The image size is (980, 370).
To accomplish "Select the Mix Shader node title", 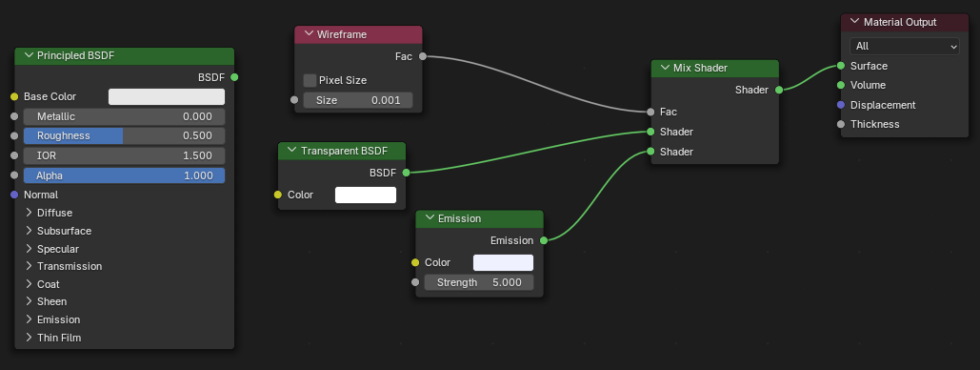I will pyautogui.click(x=700, y=68).
